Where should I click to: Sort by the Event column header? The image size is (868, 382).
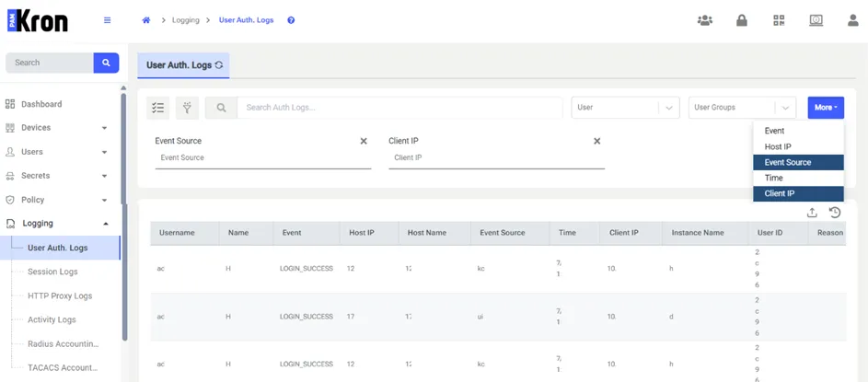[x=307, y=233]
